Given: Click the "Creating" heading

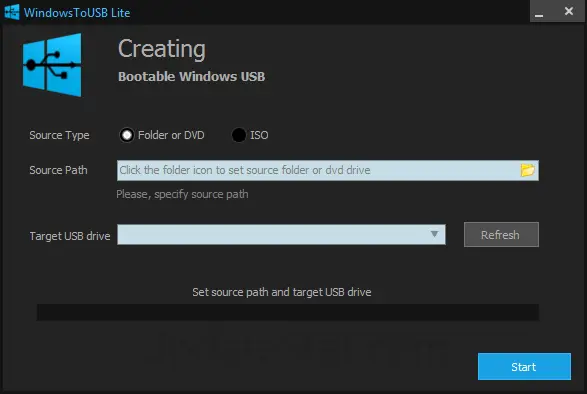Looking at the screenshot, I should click(x=162, y=49).
